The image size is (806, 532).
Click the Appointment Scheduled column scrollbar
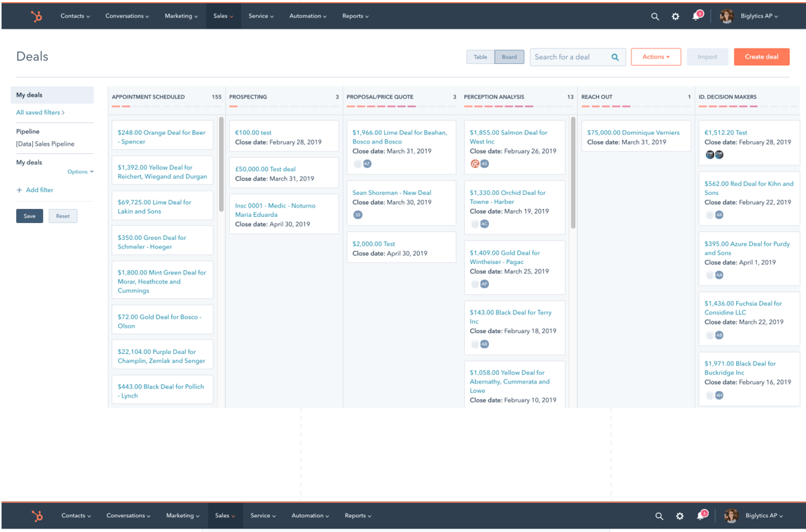click(x=221, y=165)
